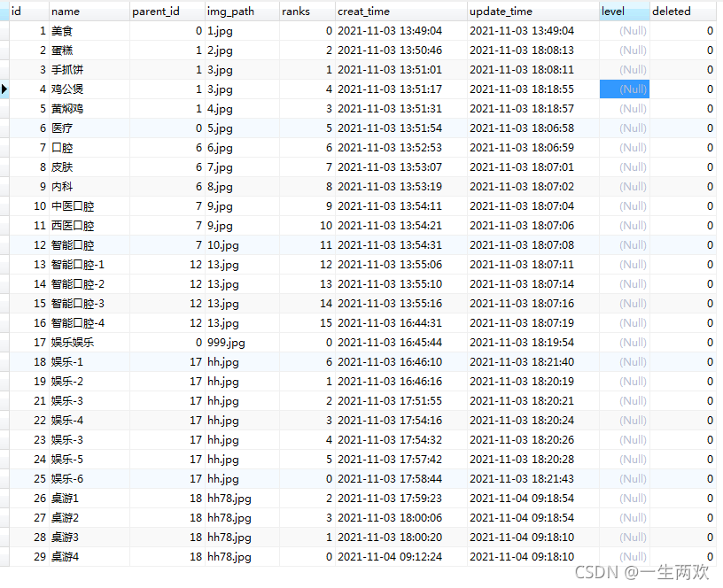Select the ranks cell of 娱乐-5 row
The height and width of the screenshot is (588, 723).
(307, 460)
